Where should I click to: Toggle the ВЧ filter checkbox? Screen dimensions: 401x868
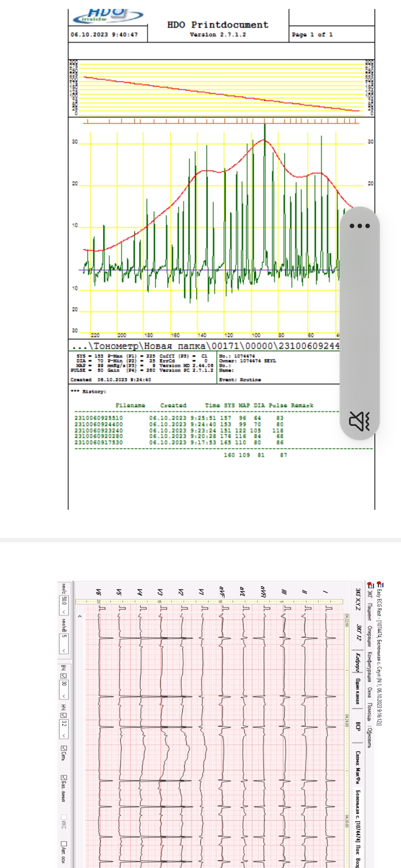click(x=63, y=675)
